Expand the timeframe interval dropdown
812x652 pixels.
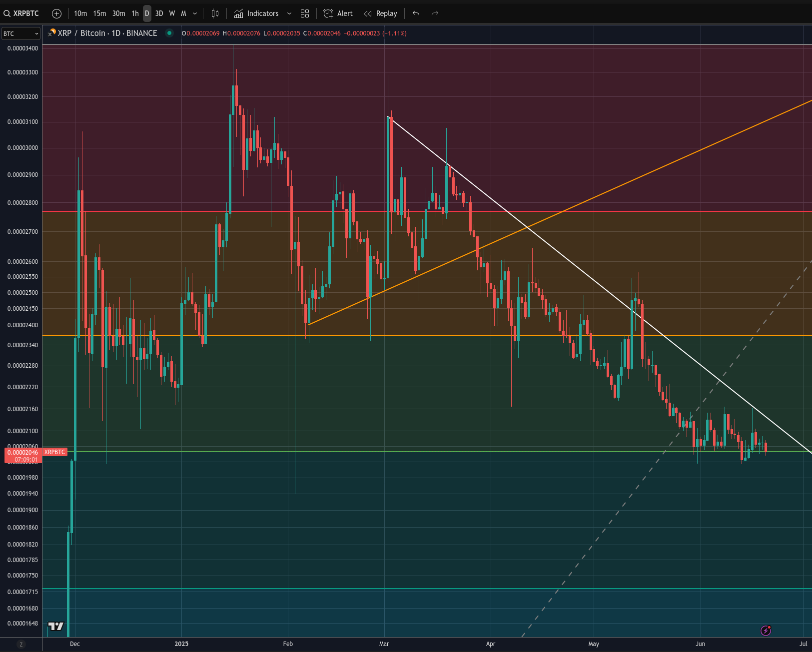pos(195,13)
